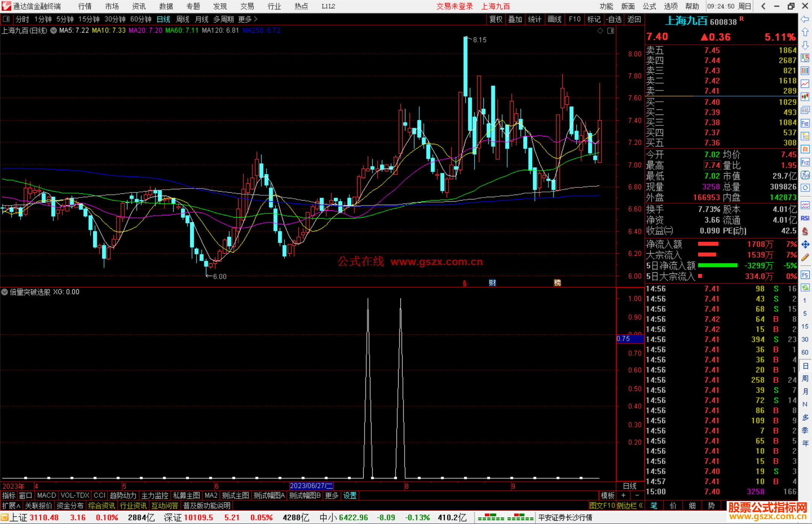Switch to the 周线 weekly chart tab
Viewport: 812px width, 524px height.
tap(183, 19)
